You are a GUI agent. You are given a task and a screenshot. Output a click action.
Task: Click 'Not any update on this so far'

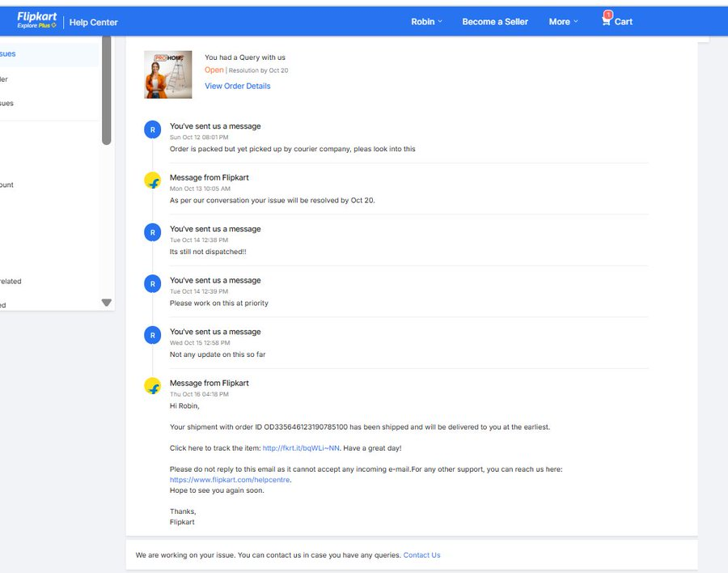[218, 354]
